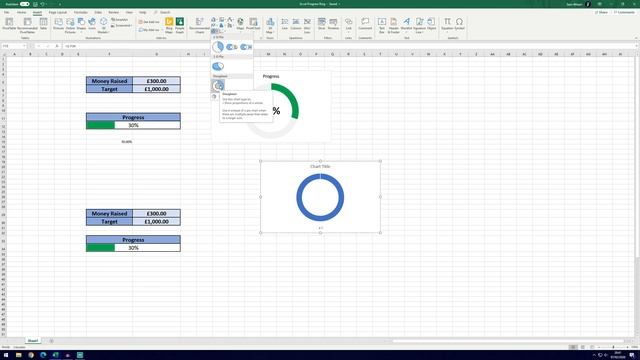Select the Bar of Pie chart option

[x=245, y=47]
